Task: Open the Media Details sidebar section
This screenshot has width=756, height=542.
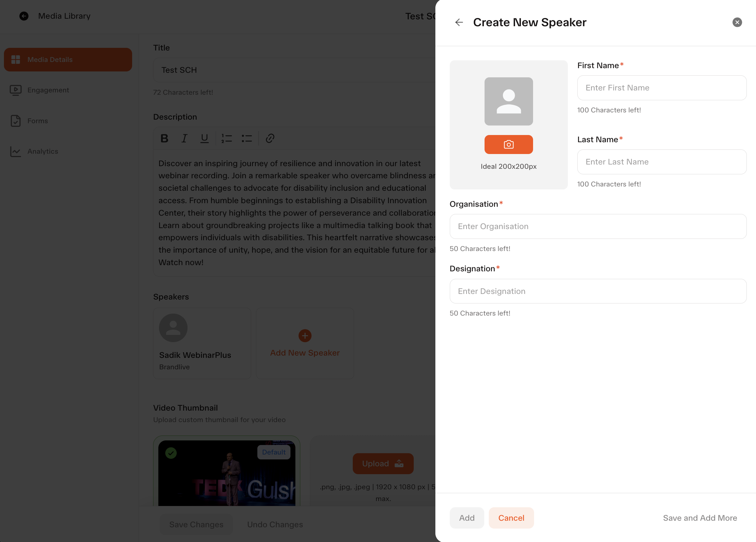Action: coord(68,60)
